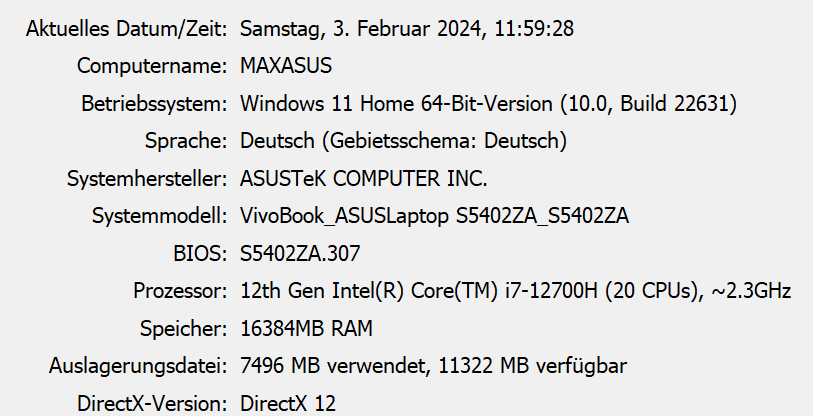This screenshot has width=813, height=416.
Task: Select the BIOS version S5402ZA.307
Action: click(301, 254)
